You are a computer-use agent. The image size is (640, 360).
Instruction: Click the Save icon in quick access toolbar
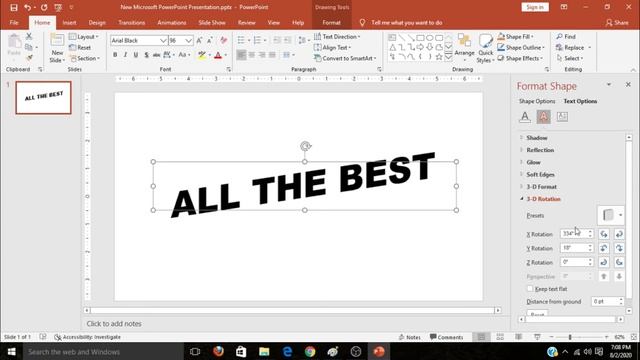13,7
